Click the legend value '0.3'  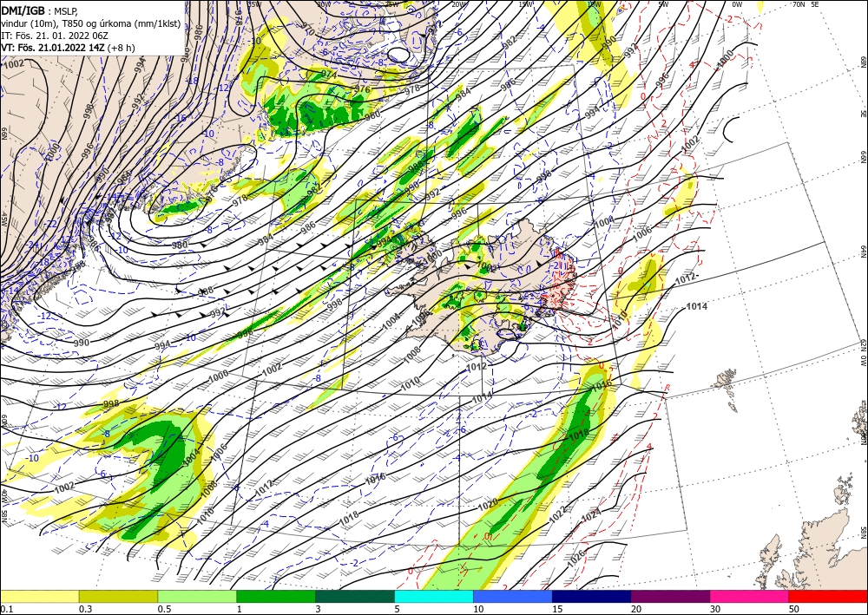[x=85, y=609]
